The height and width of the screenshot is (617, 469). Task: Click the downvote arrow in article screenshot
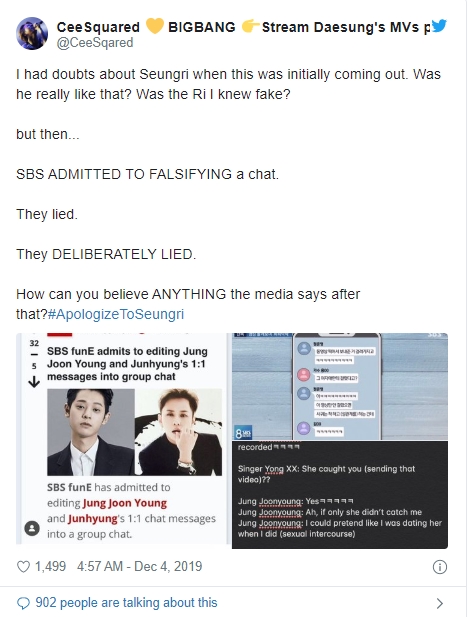click(x=34, y=382)
